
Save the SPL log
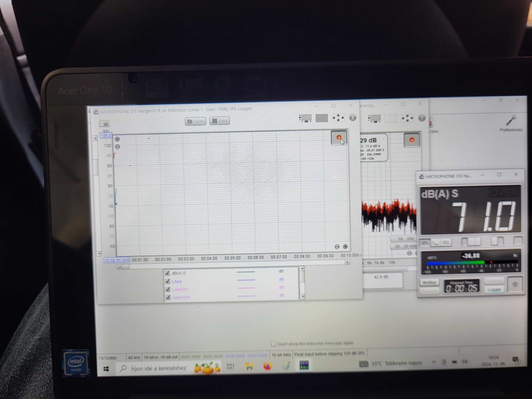click(x=220, y=121)
